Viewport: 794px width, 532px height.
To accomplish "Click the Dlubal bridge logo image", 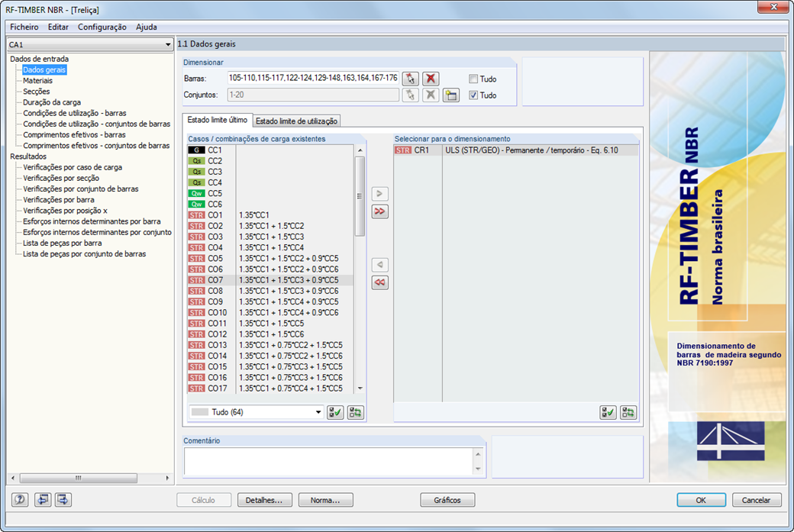I will pyautogui.click(x=731, y=440).
